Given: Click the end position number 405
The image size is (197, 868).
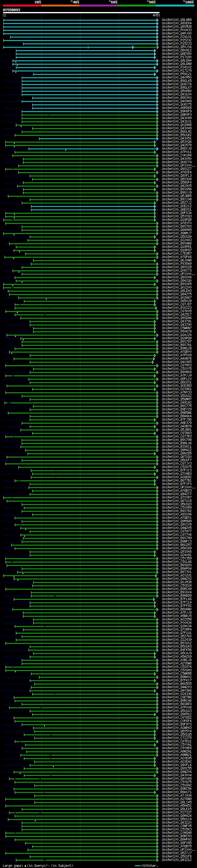Looking at the screenshot, I should click(155, 15).
